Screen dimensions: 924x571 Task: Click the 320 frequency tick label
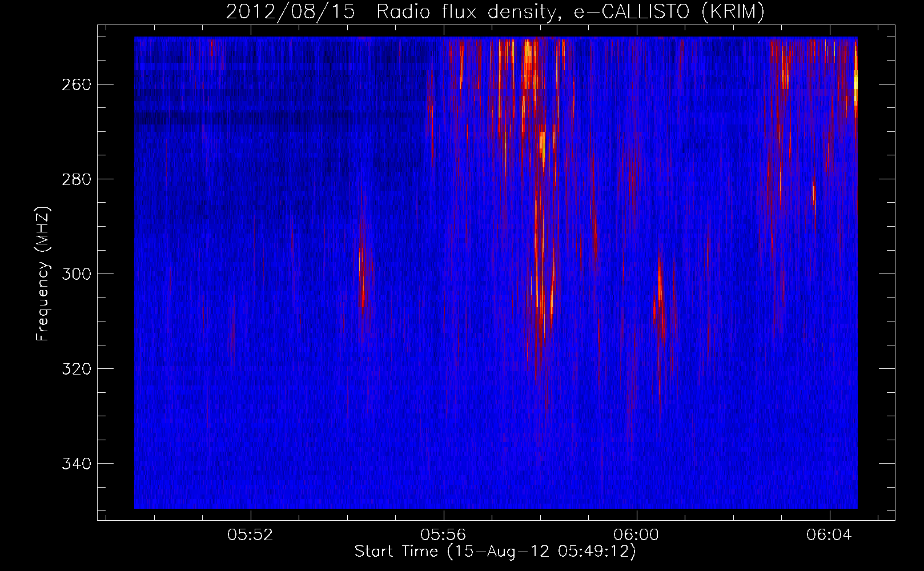coord(76,369)
